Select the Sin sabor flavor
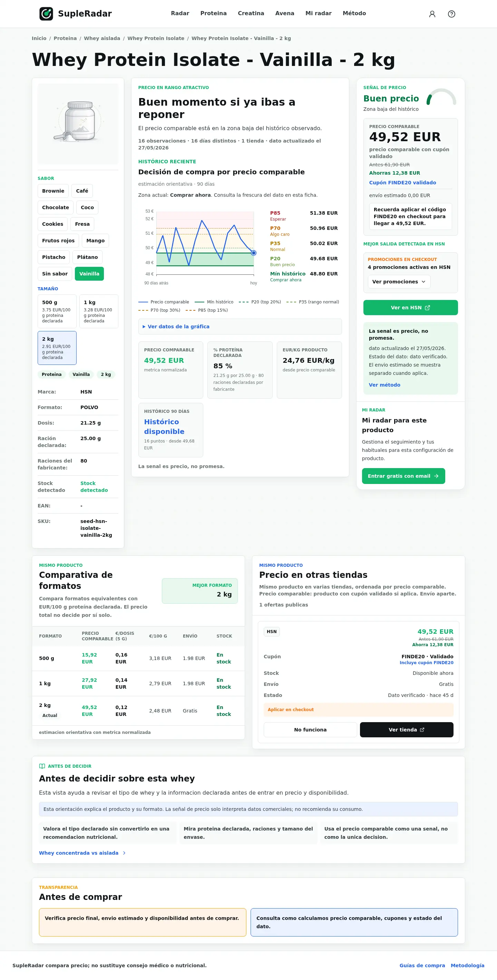497x980 pixels. 55,273
